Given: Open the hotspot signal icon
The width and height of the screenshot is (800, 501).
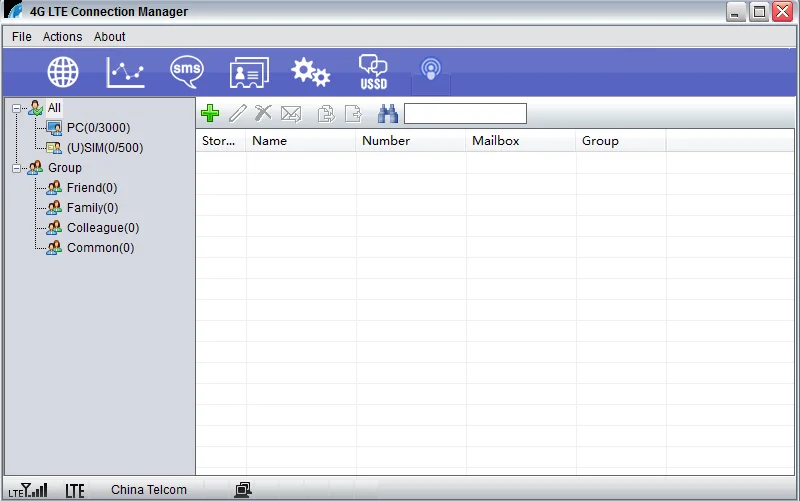Looking at the screenshot, I should 431,71.
